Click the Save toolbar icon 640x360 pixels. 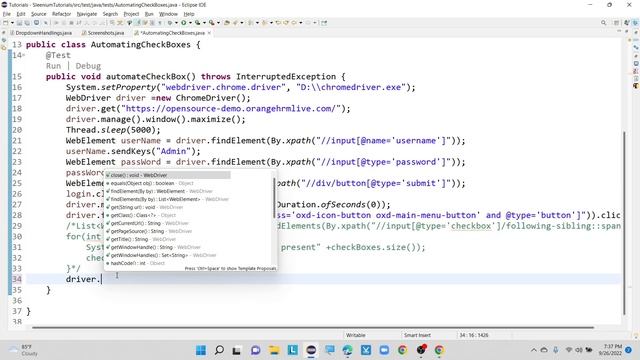[x=19, y=23]
